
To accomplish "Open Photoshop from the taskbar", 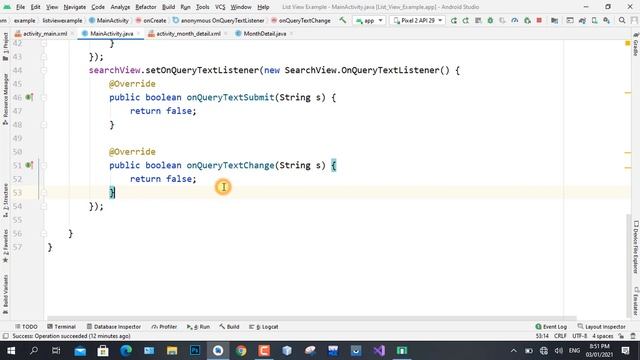I will pyautogui.click(x=195, y=351).
